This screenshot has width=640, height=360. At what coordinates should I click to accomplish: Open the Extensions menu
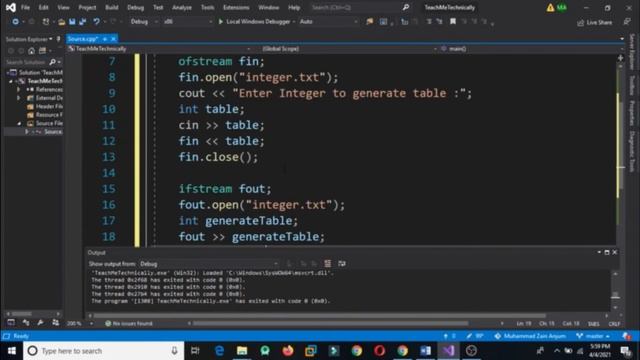[x=236, y=7]
